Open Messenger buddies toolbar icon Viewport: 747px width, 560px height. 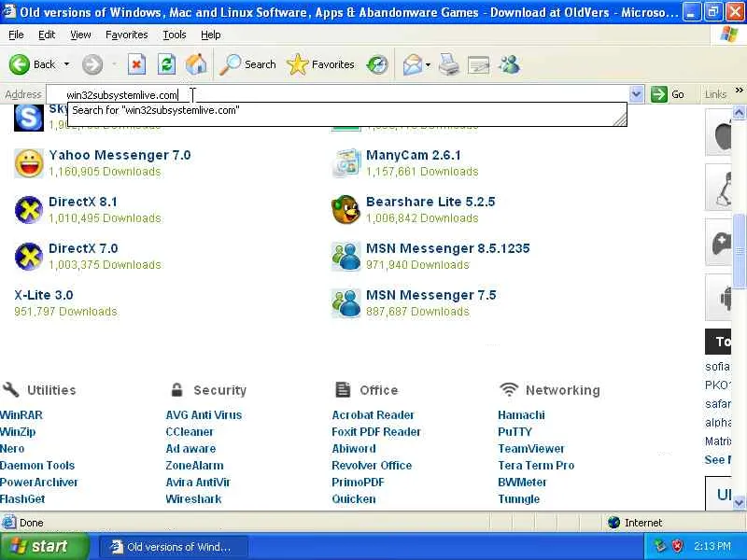coord(509,64)
